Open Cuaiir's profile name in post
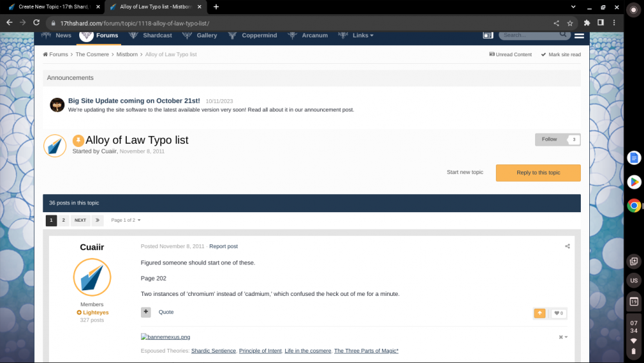Screen dimensions: 644x363 tap(92, 247)
